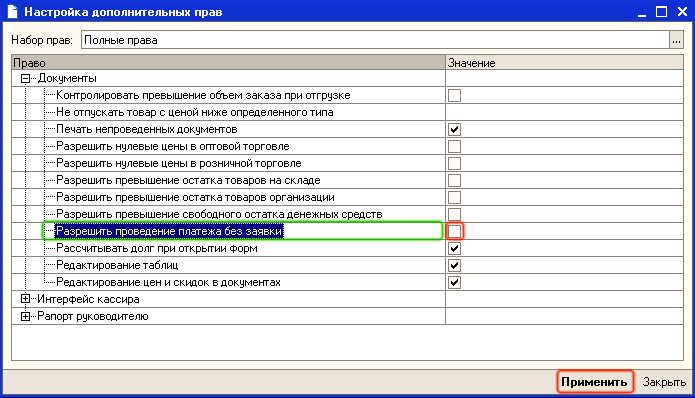Select 'Редактирование таблиц' row text

tap(117, 265)
